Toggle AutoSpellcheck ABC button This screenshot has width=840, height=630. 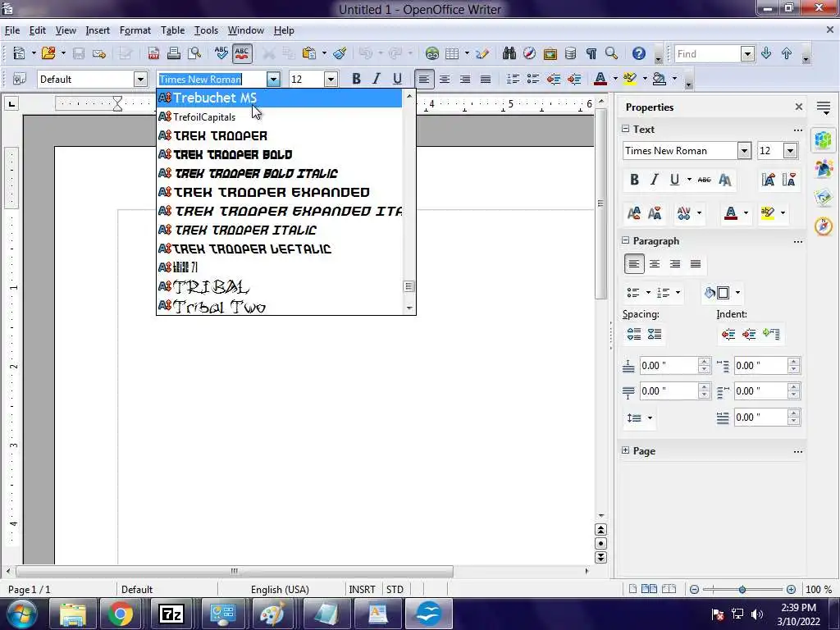tap(242, 53)
